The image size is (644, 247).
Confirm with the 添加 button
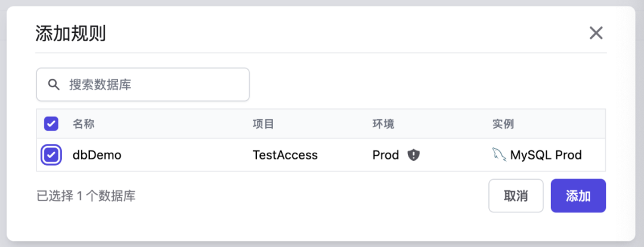tap(578, 196)
